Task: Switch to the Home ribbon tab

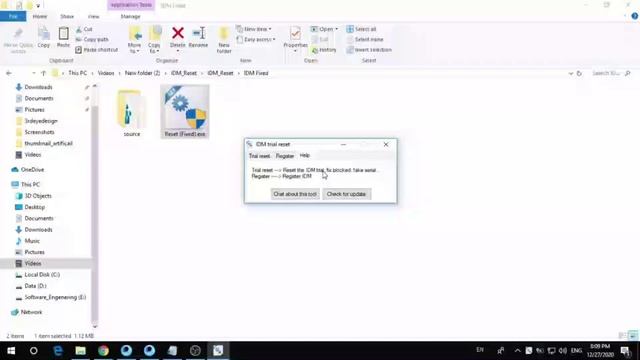Action: point(40,16)
